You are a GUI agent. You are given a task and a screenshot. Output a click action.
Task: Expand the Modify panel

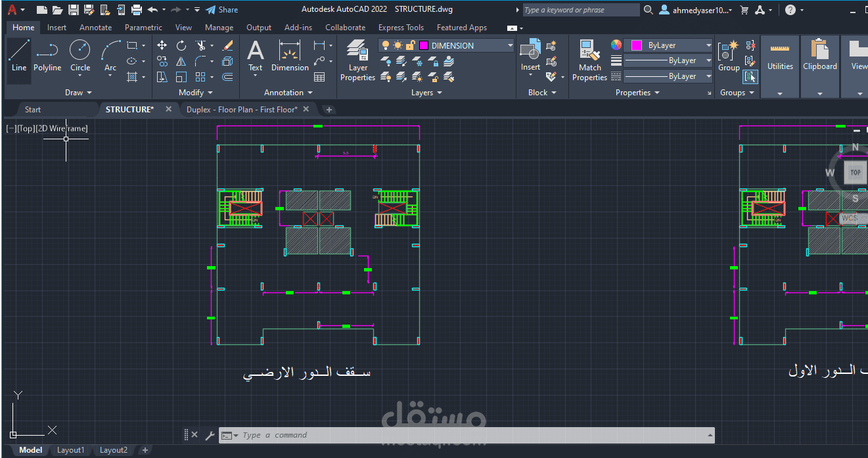click(x=195, y=93)
